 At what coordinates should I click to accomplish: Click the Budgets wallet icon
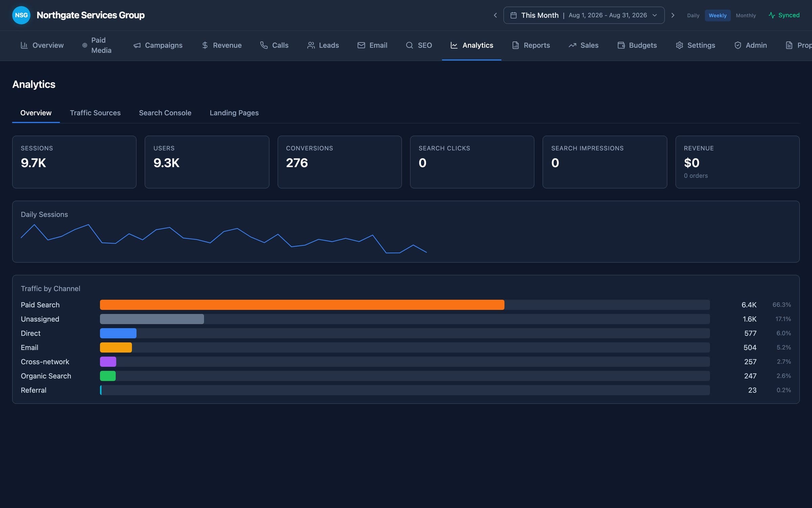pos(621,45)
